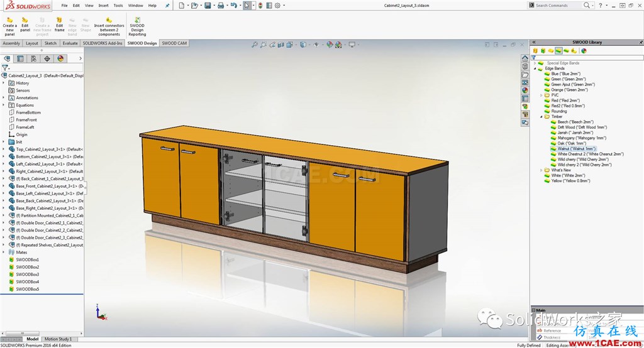Click the Print icon
644x348 pixels.
pos(221,5)
